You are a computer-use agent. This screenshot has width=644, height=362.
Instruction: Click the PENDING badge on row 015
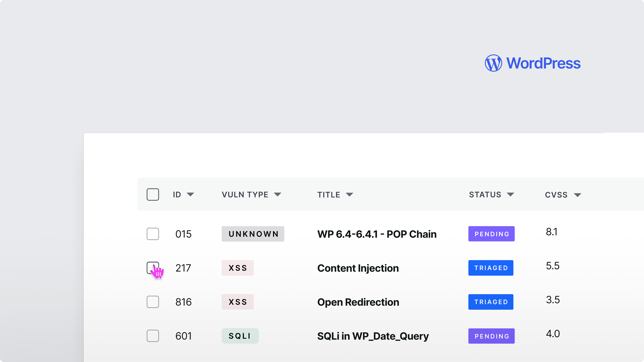[x=491, y=234]
